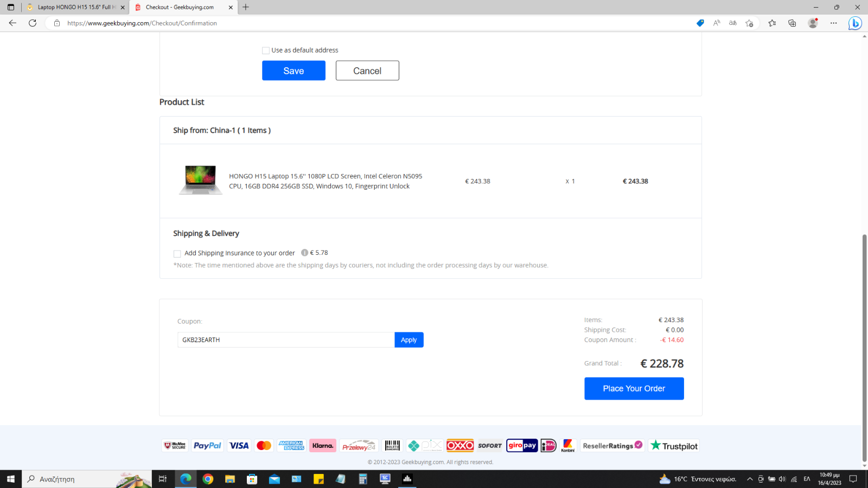Apply the GKB23EARTH coupon

[409, 339]
